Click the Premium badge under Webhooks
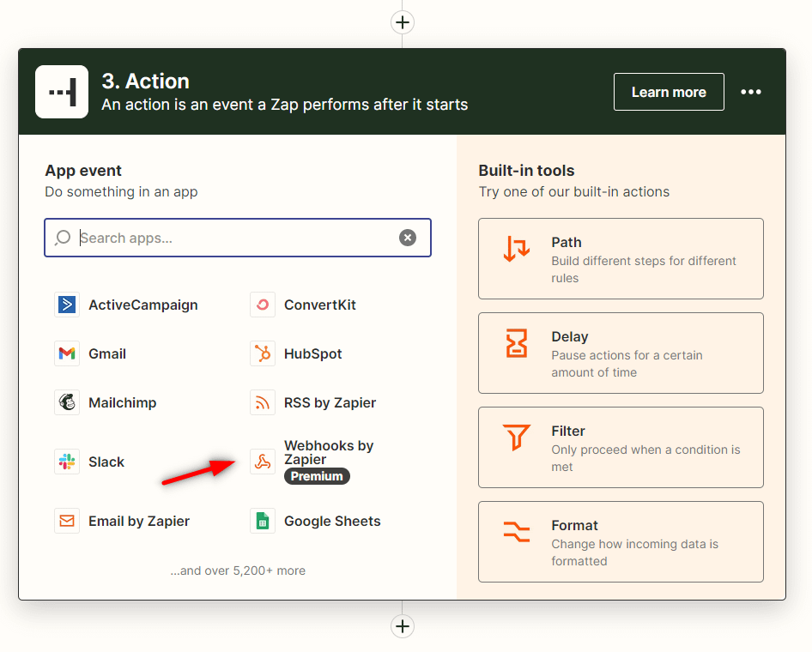Viewport: 812px width, 652px height. point(317,476)
